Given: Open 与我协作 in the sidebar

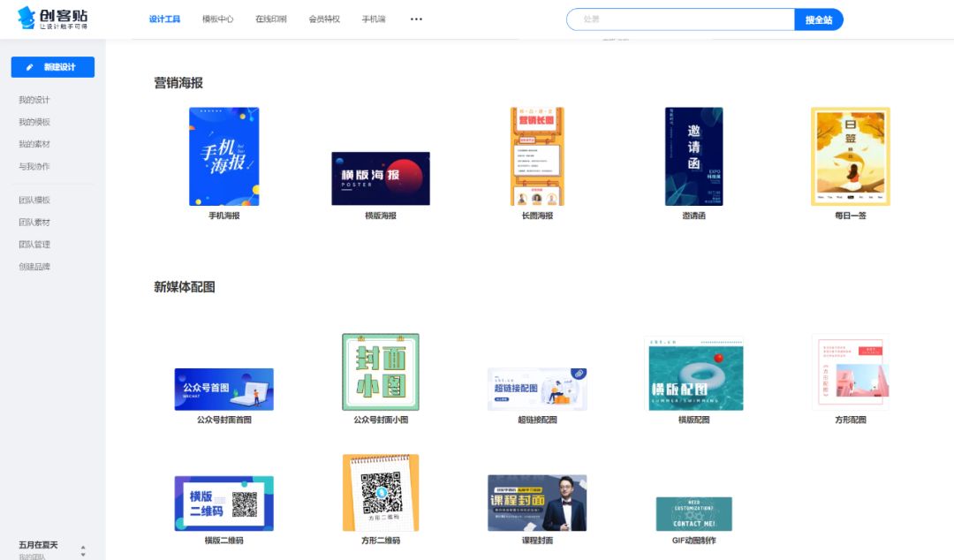Looking at the screenshot, I should [34, 166].
